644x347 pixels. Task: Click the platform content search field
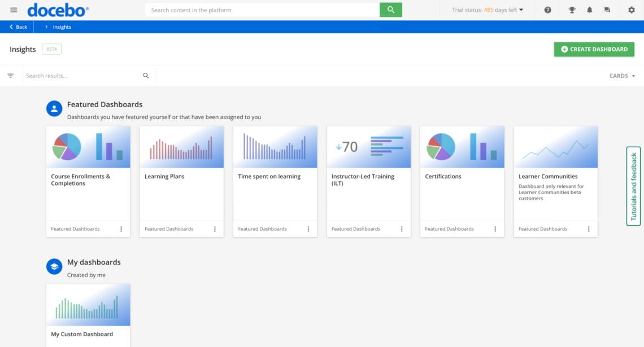click(x=262, y=10)
